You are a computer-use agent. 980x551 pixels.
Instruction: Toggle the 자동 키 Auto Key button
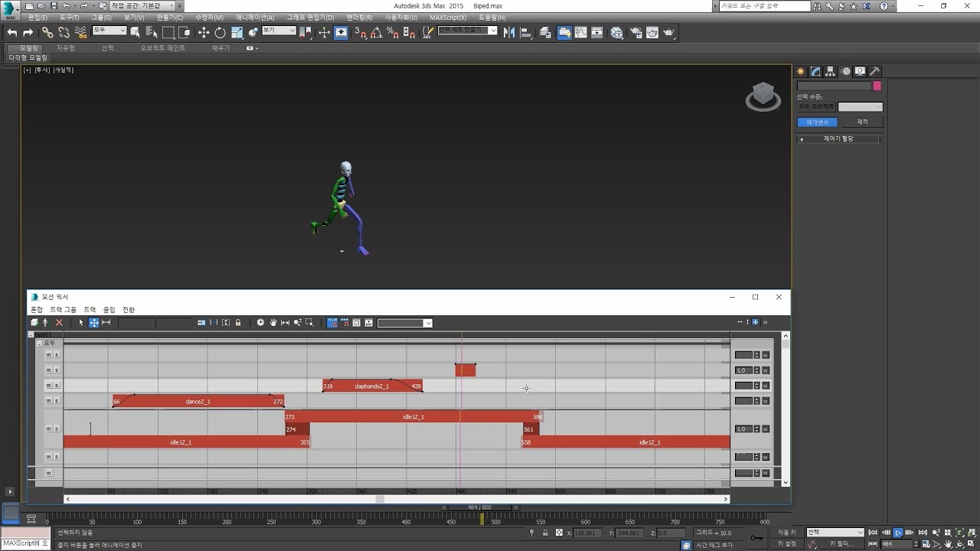pyautogui.click(x=787, y=533)
